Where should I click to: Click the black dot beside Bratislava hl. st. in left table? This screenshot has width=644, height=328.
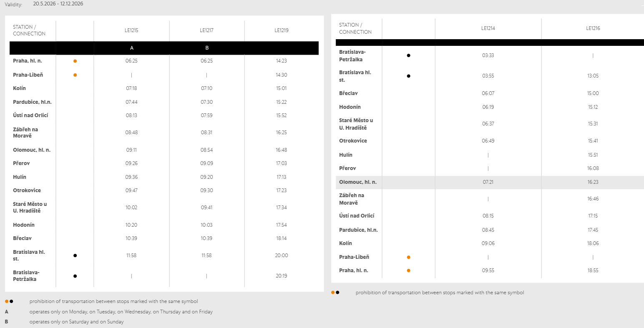click(75, 255)
